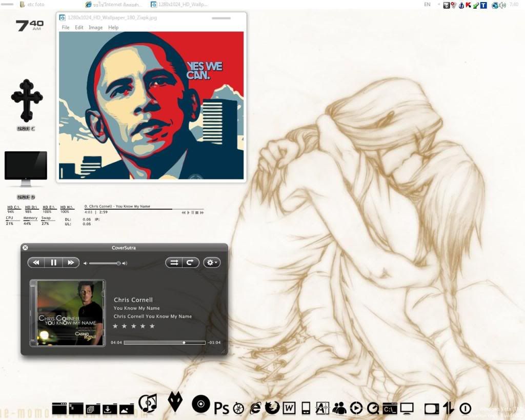
Task: Open the Edit menu in image viewer
Action: tap(79, 28)
